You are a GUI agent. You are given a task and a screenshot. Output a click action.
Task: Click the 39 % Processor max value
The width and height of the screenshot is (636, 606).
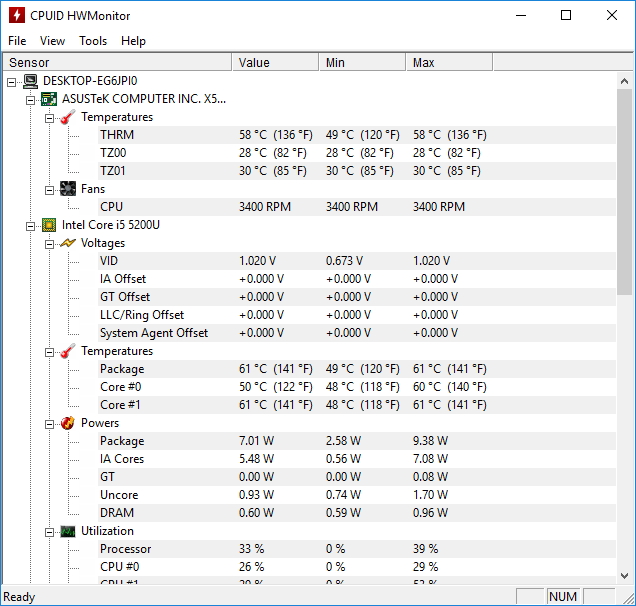[425, 549]
